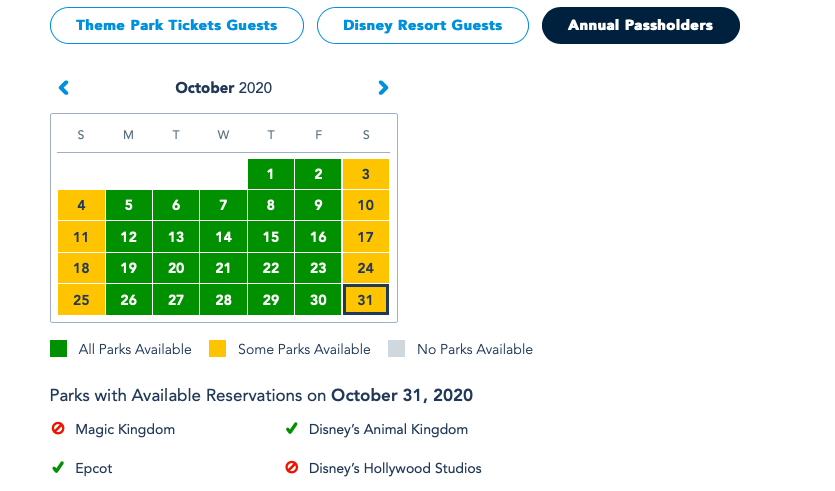The height and width of the screenshot is (491, 835).
Task: Click the green checkmark beside Disney's Animal Kingdom
Action: point(292,429)
